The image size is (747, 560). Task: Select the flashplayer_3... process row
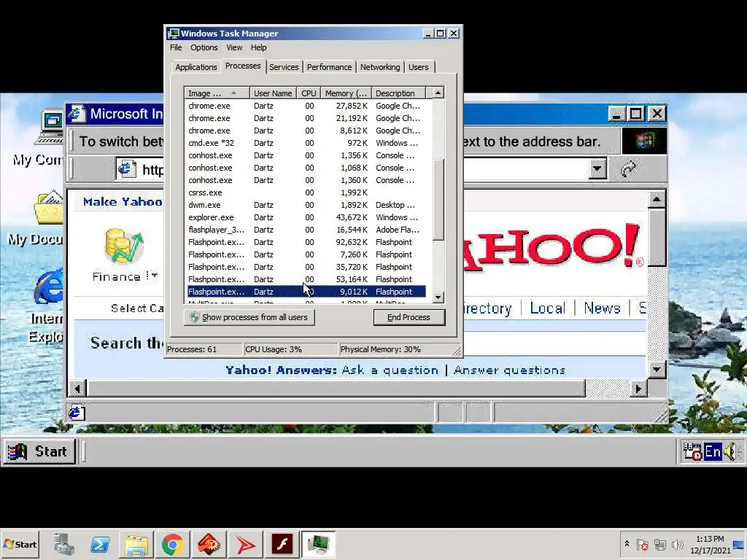pyautogui.click(x=306, y=230)
